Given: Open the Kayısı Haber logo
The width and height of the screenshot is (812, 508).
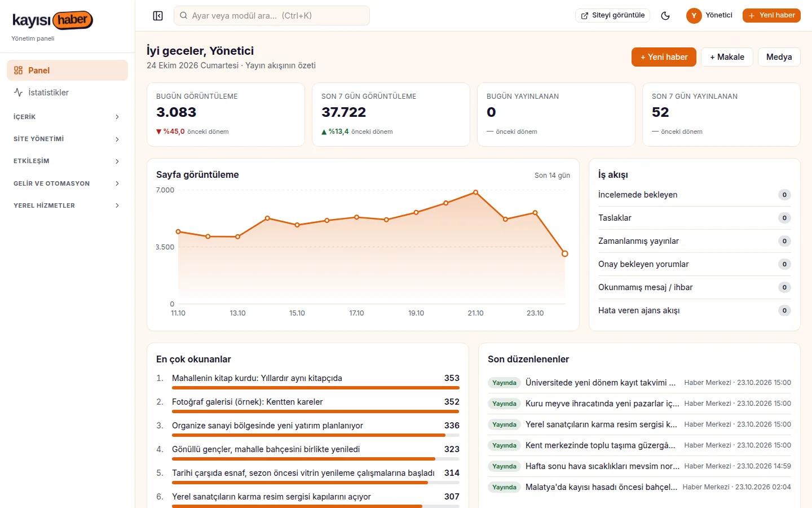Looking at the screenshot, I should tap(52, 20).
